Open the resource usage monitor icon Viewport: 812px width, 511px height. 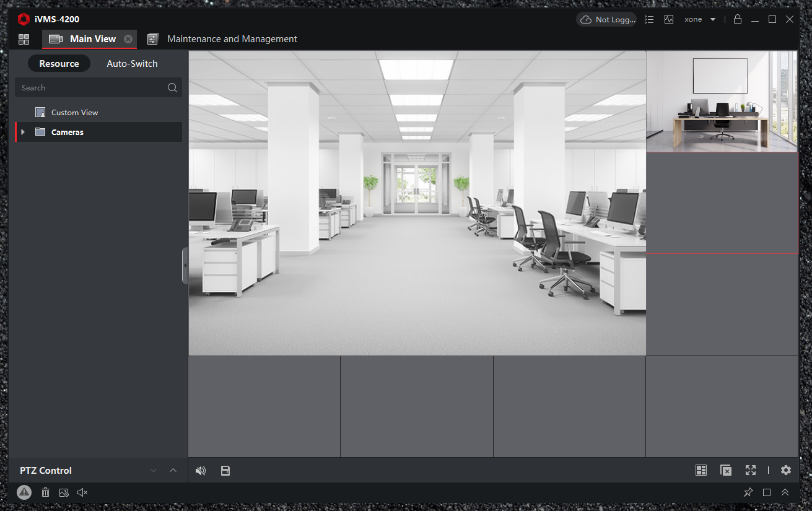[669, 20]
